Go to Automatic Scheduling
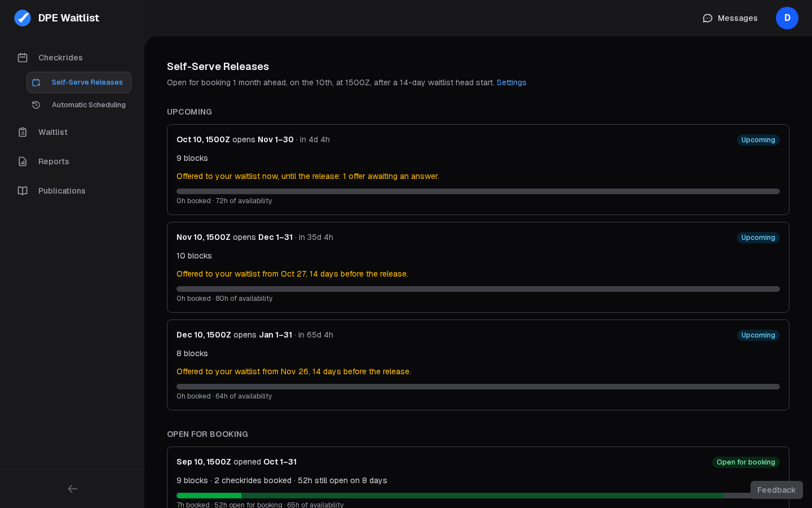 tap(79, 105)
